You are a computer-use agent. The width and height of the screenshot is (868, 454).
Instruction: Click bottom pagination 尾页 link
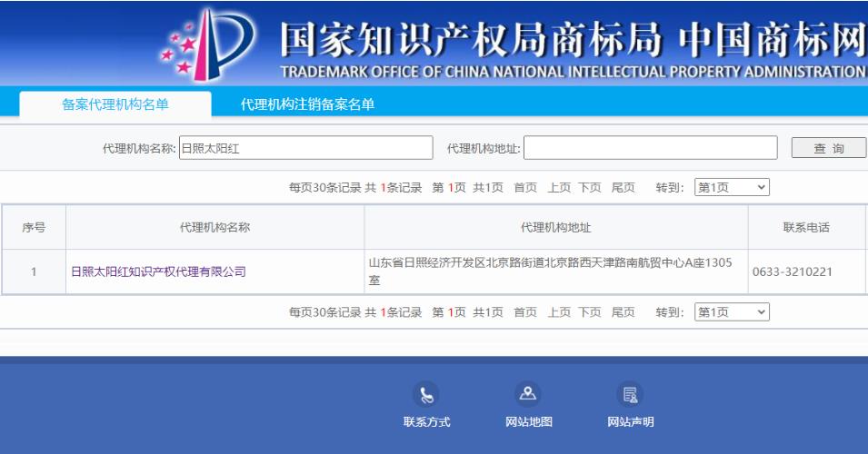click(623, 312)
